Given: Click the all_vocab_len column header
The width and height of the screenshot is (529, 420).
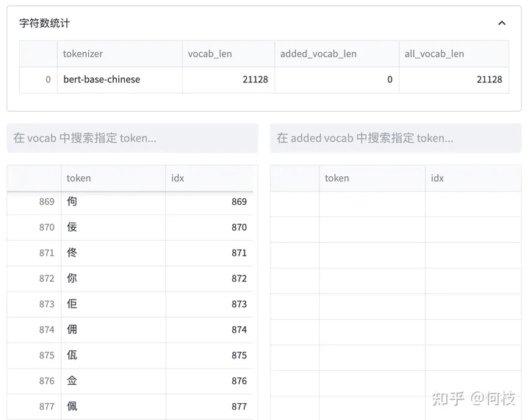Looking at the screenshot, I should click(454, 54).
